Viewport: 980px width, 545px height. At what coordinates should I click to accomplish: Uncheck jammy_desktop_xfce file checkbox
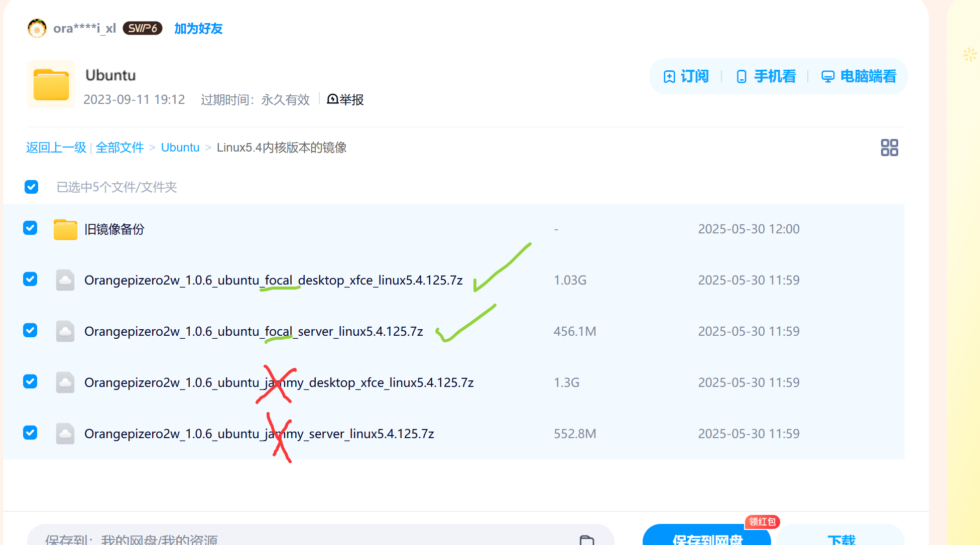pos(30,381)
